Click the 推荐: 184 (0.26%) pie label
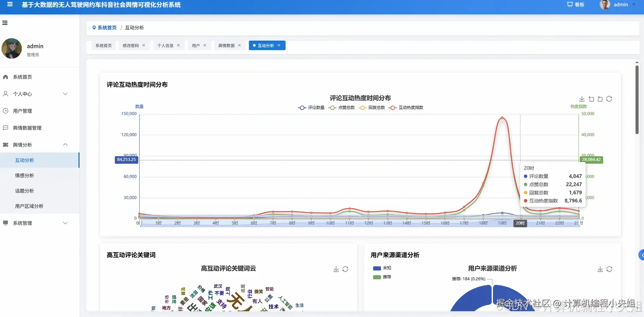 (468, 279)
